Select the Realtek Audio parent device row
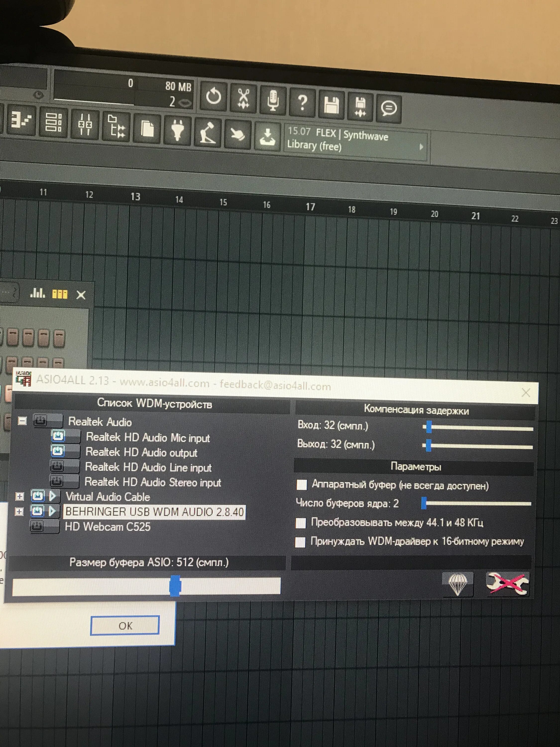Viewport: 560px width, 747px height. point(100,422)
